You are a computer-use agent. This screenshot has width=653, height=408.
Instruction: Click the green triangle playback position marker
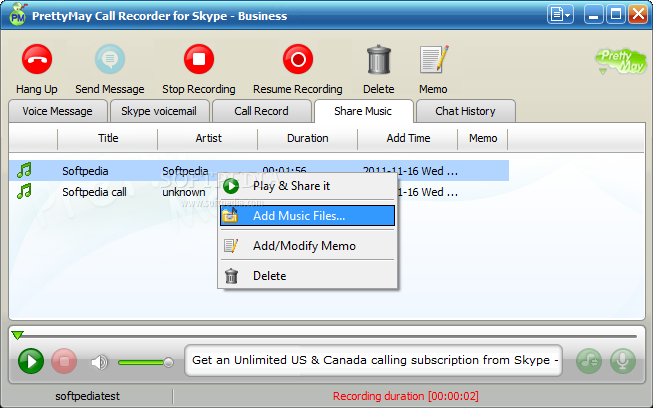tap(17, 335)
